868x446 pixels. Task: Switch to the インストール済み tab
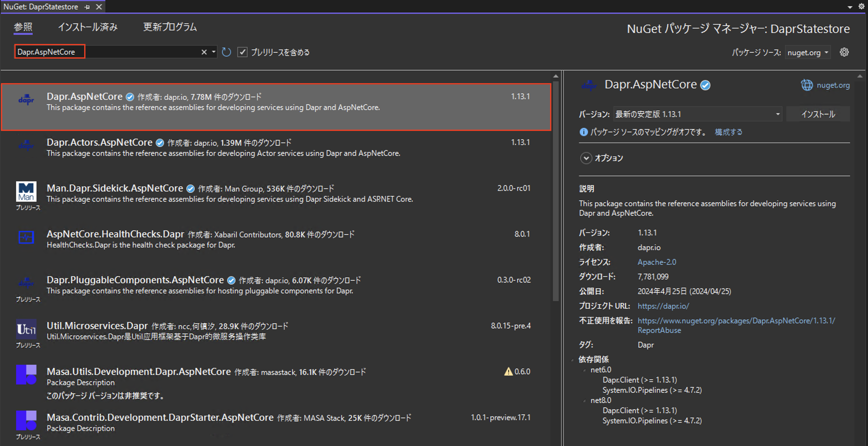click(x=88, y=27)
